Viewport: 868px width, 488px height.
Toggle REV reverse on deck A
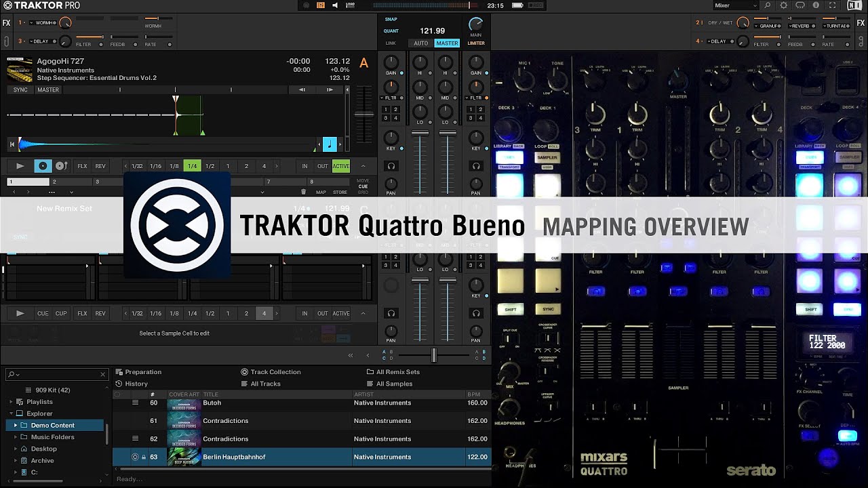click(x=100, y=166)
